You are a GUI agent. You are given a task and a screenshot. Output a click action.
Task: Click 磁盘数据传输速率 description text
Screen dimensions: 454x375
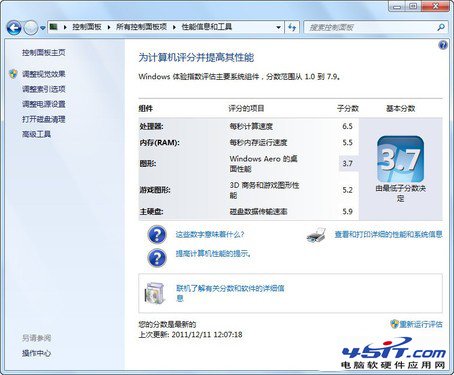[258, 212]
